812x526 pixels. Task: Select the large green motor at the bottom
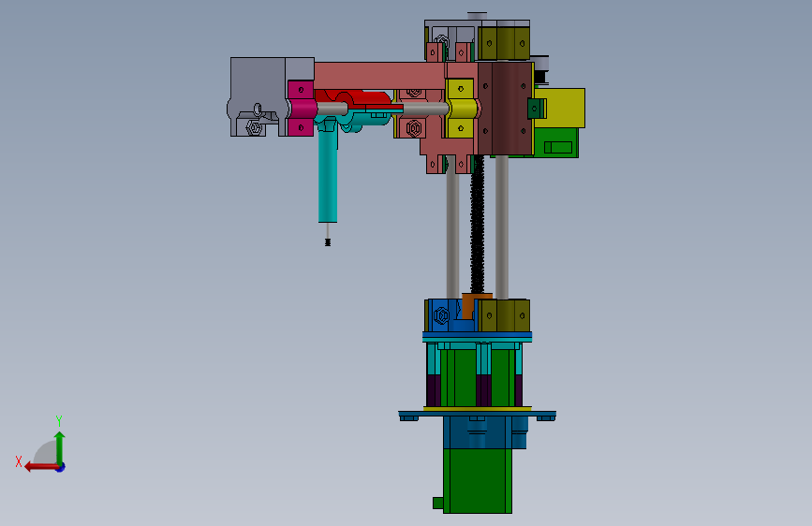point(477,481)
